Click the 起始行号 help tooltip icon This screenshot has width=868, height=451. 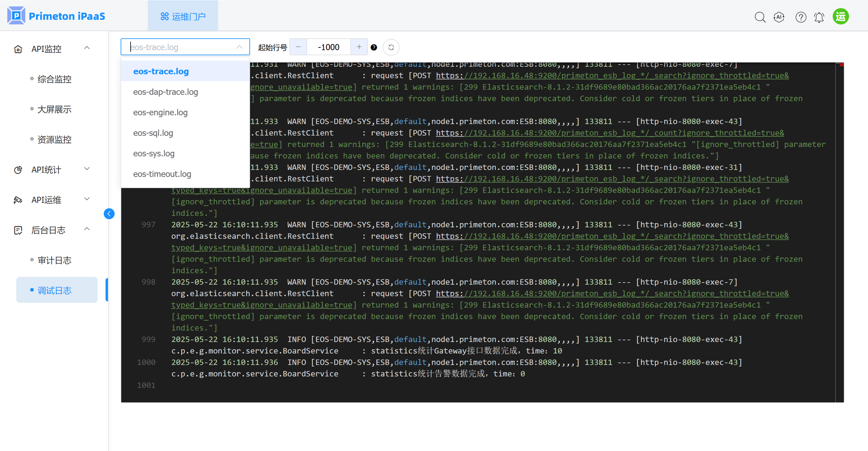(x=374, y=47)
